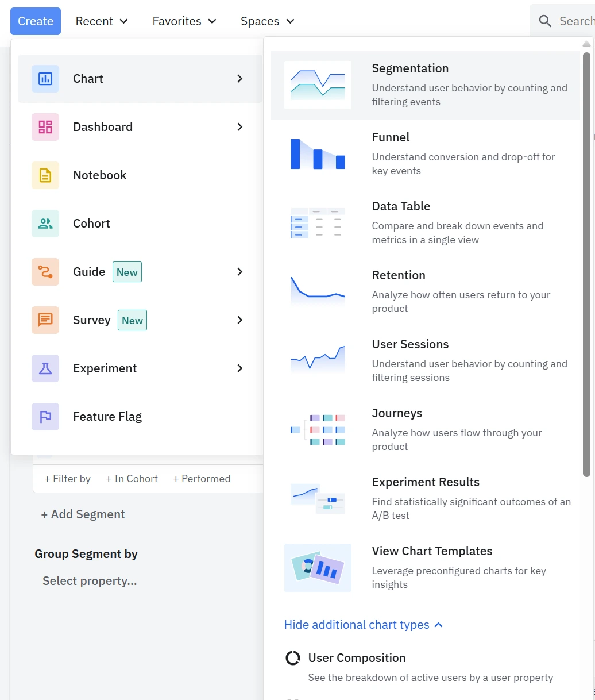
Task: Click the Chart icon in Create menu
Action: point(45,79)
